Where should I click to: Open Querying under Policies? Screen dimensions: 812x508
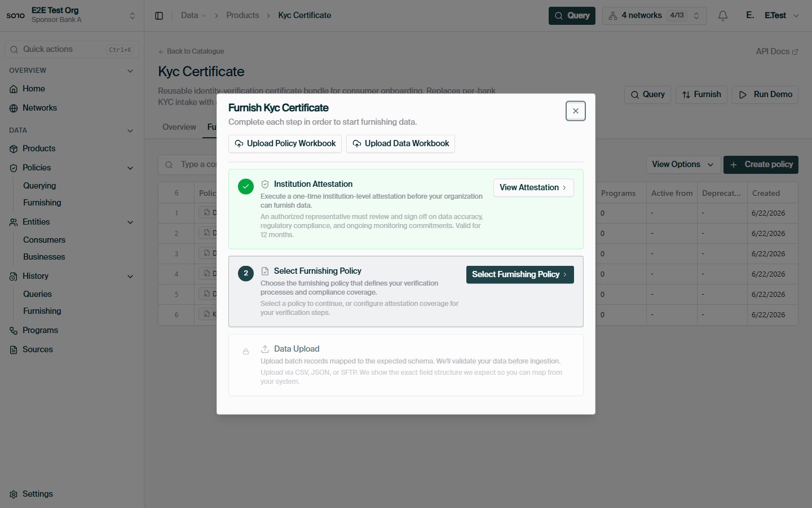click(39, 186)
